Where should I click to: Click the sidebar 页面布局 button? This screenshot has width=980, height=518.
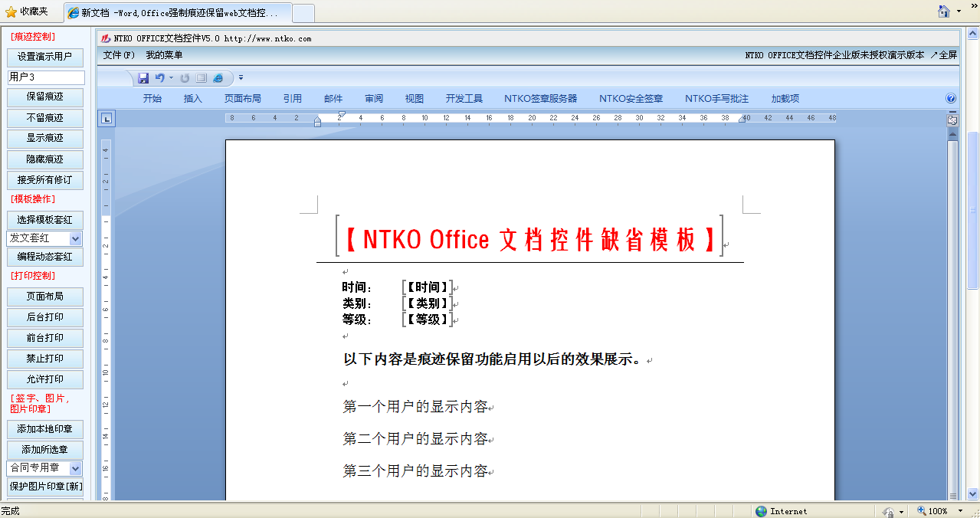45,297
